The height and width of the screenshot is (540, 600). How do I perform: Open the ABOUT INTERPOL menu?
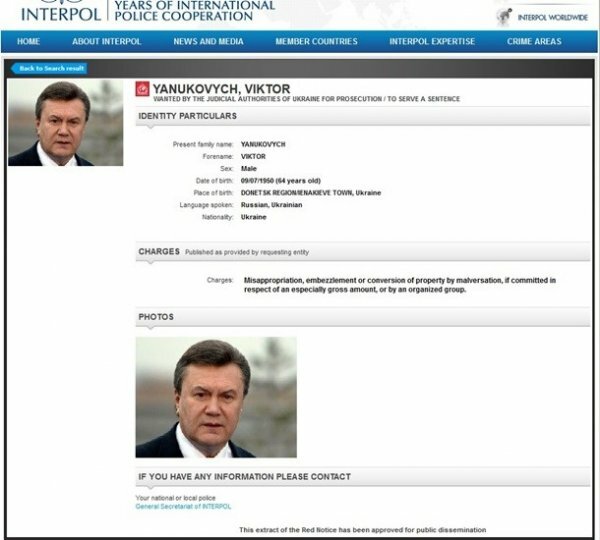pyautogui.click(x=107, y=41)
